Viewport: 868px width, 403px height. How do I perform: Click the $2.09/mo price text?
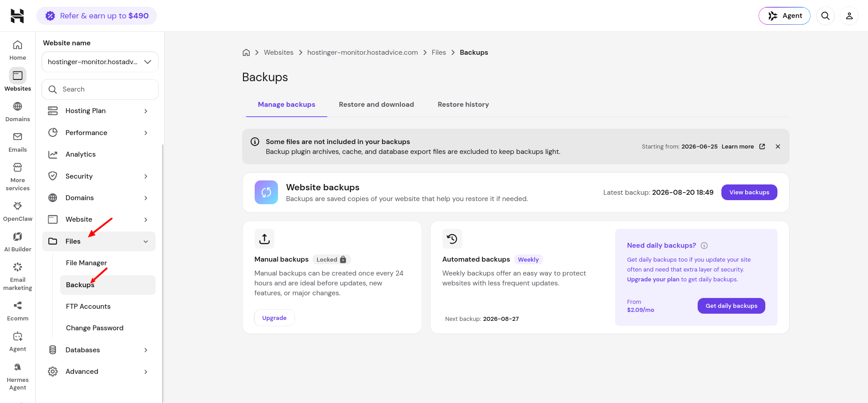(x=640, y=310)
